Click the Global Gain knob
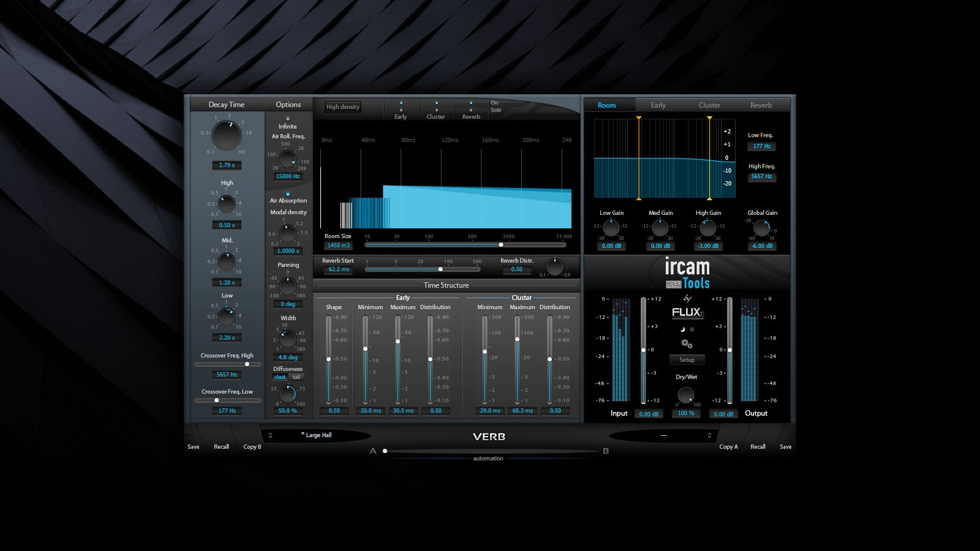 (762, 228)
